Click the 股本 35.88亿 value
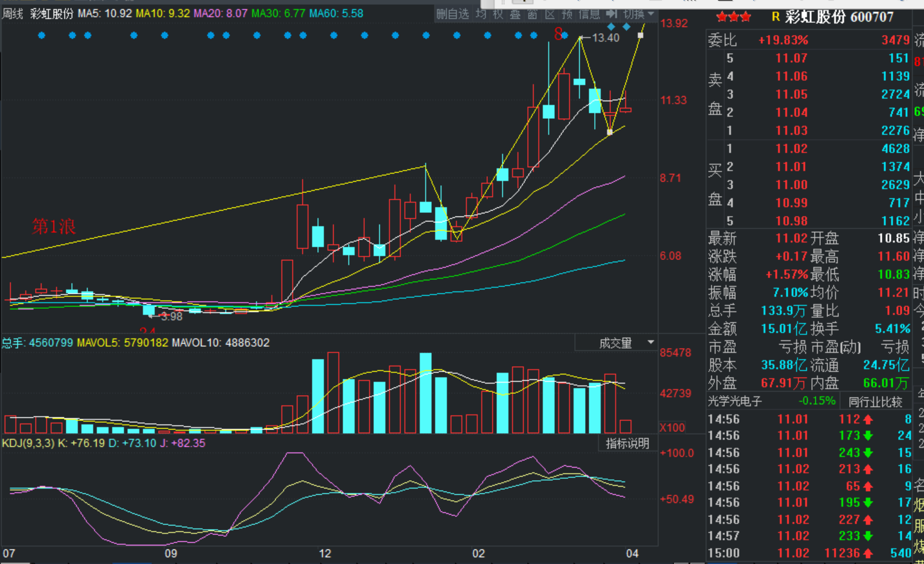Viewport: 924px width, 564px height. coord(784,366)
